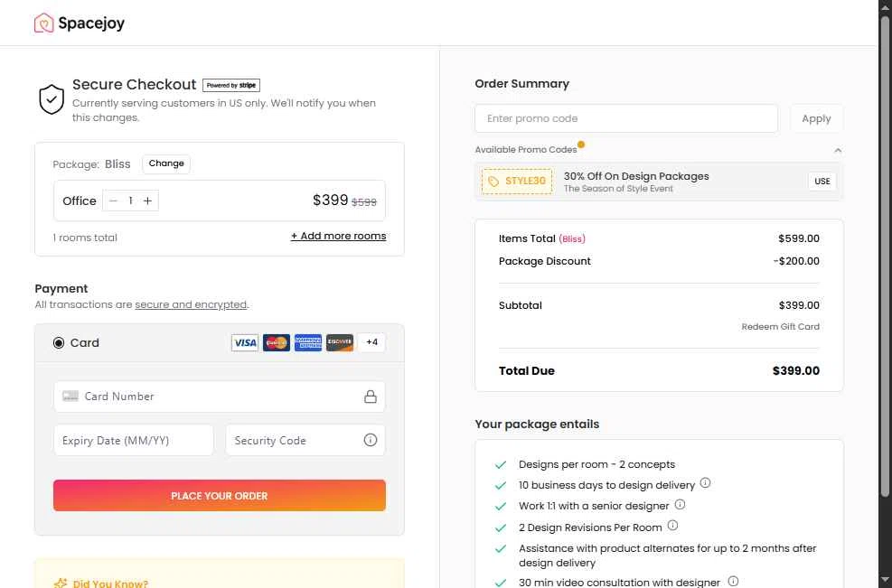Focus the Enter promo code field
The height and width of the screenshot is (588, 892).
pyautogui.click(x=626, y=119)
